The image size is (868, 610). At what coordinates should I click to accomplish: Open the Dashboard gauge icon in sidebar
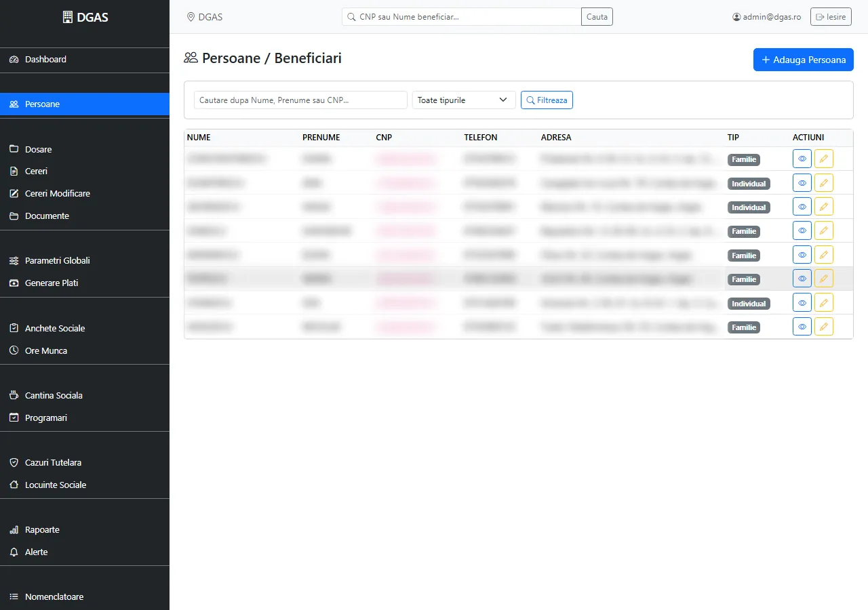pos(14,60)
